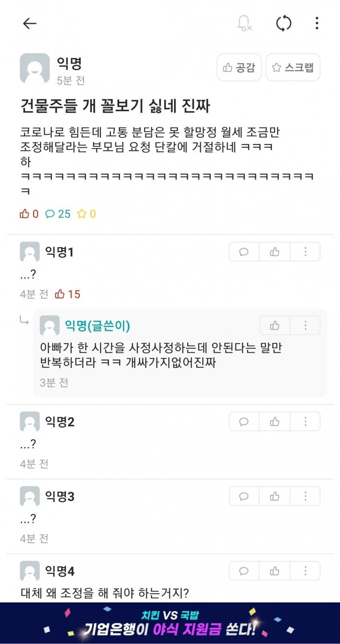This screenshot has width=340, height=644.
Task: Open more options for 익명4's comment
Action: pyautogui.click(x=305, y=571)
